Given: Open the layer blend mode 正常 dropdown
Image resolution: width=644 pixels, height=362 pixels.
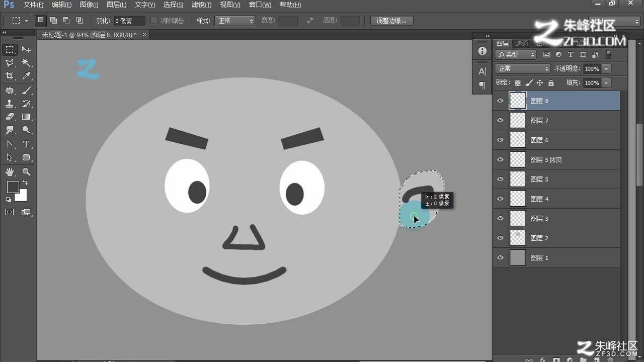Looking at the screenshot, I should [x=522, y=68].
